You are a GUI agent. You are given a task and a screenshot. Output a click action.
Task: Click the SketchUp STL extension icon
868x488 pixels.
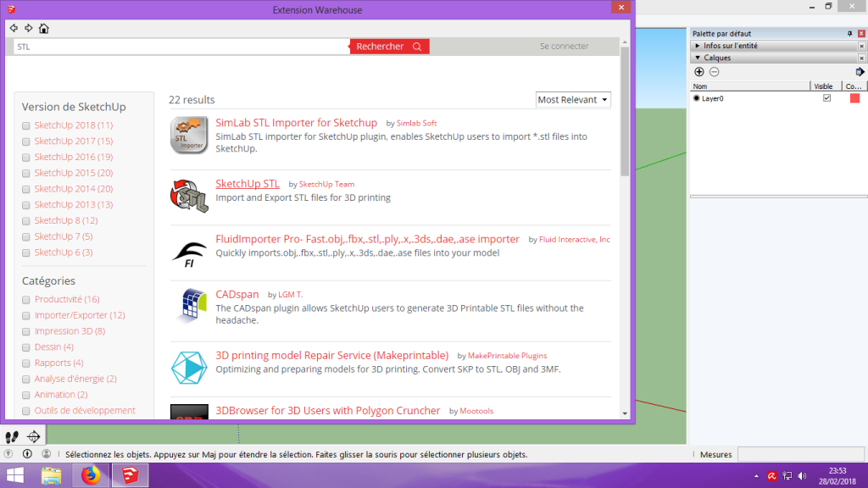pos(189,196)
